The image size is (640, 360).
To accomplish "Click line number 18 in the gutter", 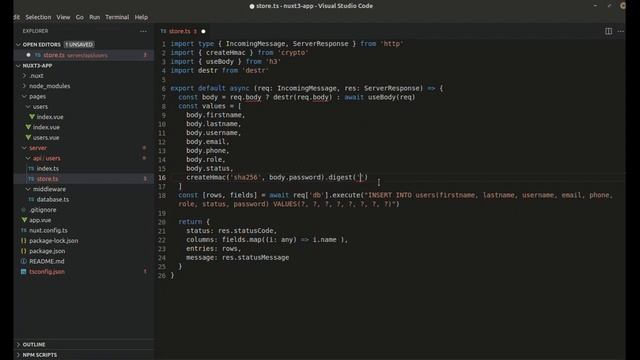I will coord(162,196).
